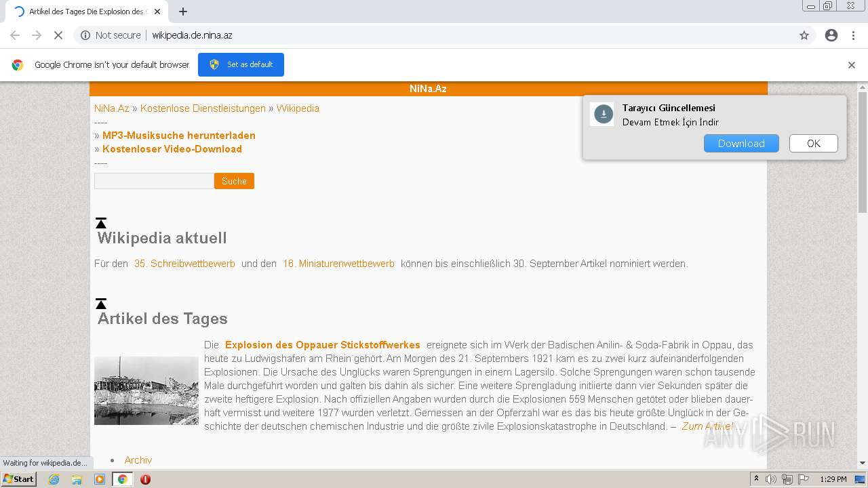
Task: Open the Kostenlose Dienstleistungen link
Action: click(x=203, y=108)
